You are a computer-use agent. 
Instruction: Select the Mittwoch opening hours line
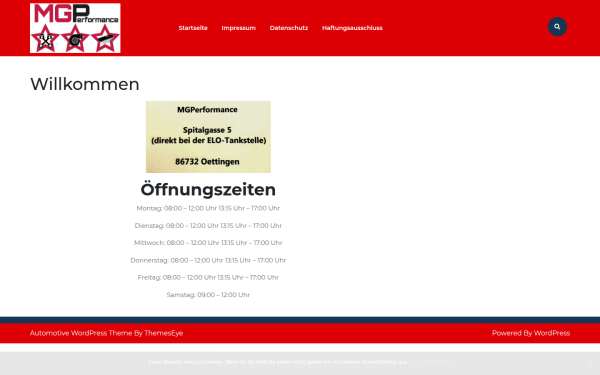tap(208, 243)
